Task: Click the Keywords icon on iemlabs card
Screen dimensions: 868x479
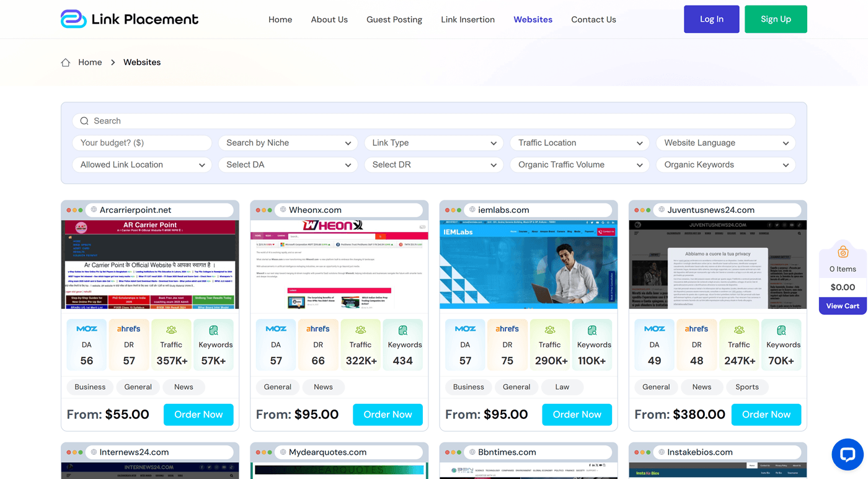Action: click(x=591, y=330)
